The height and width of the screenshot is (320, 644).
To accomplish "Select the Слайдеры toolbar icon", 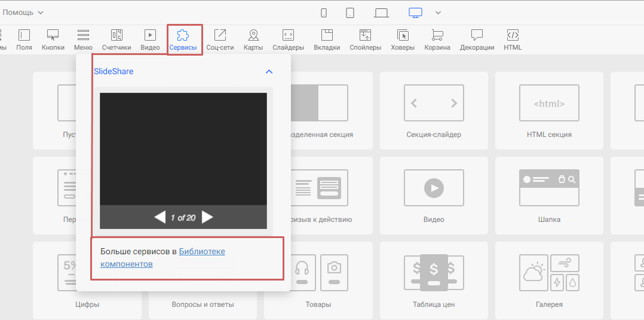I will [288, 36].
